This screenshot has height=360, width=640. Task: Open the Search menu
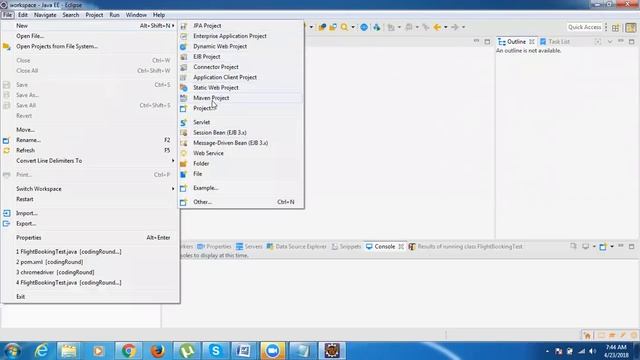point(71,15)
